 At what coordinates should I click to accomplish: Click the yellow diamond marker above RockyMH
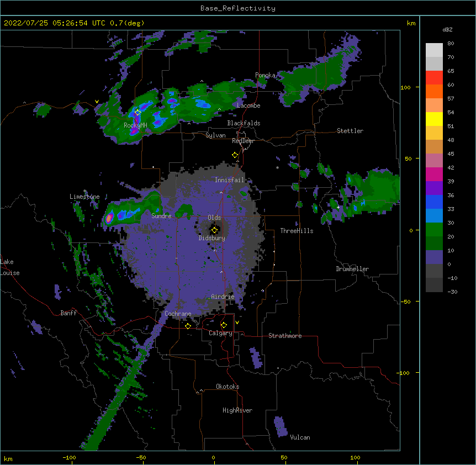pos(137,112)
